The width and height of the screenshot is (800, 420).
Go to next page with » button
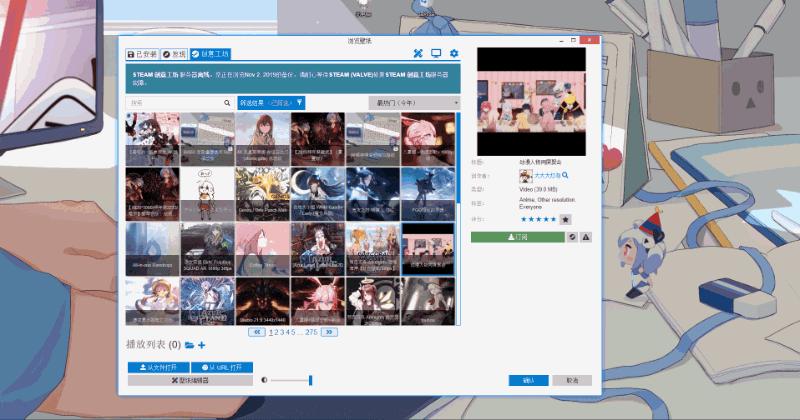click(329, 332)
